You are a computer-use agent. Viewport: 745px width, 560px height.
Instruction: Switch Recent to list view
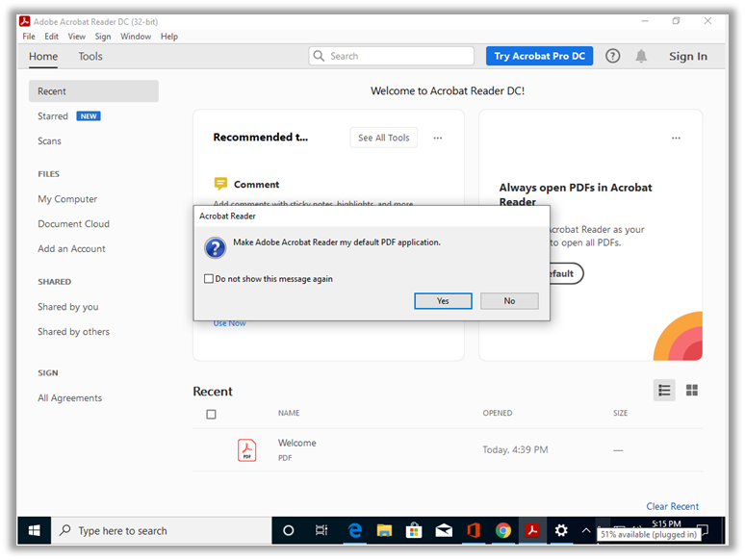pos(664,391)
